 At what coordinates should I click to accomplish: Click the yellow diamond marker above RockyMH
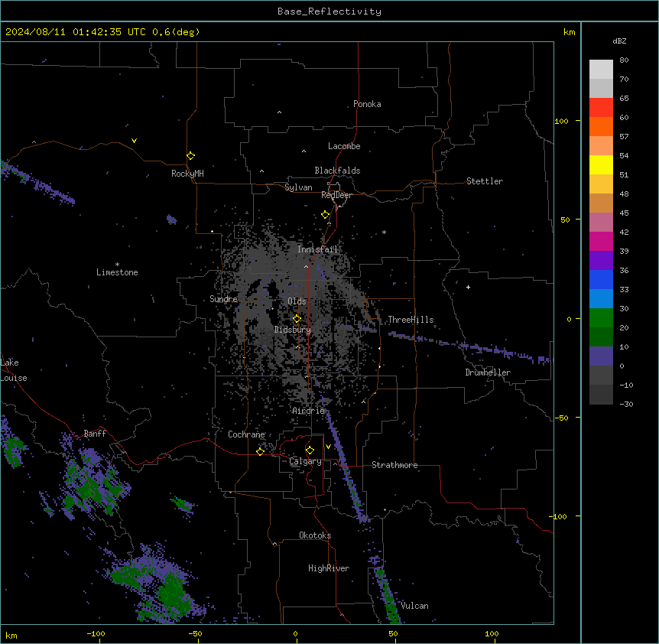pos(191,156)
